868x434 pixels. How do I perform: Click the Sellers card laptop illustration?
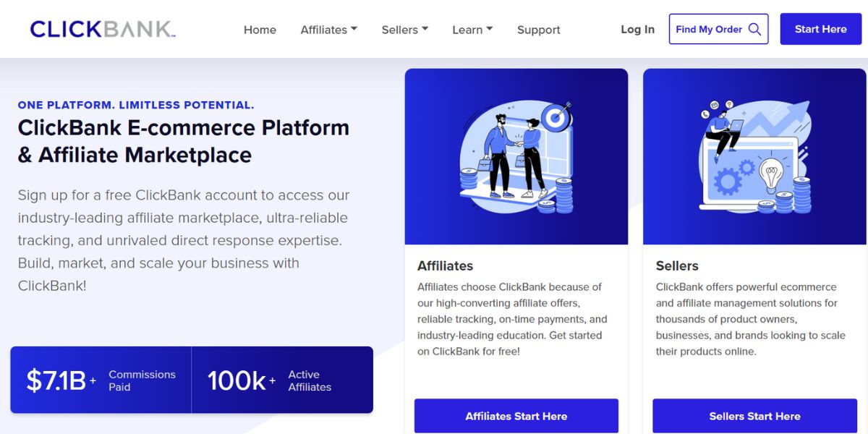754,157
